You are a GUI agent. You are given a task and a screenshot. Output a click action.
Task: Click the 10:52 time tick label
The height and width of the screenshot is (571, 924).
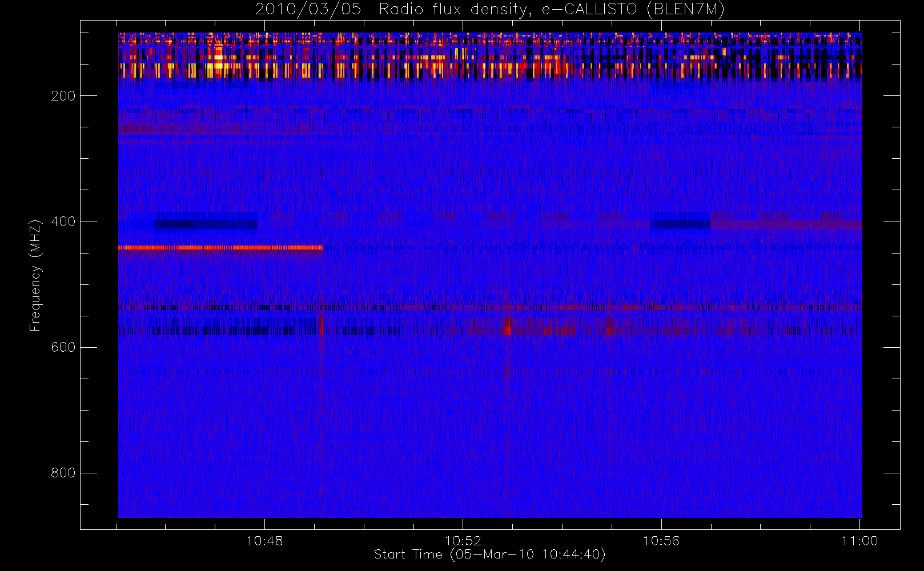point(463,541)
